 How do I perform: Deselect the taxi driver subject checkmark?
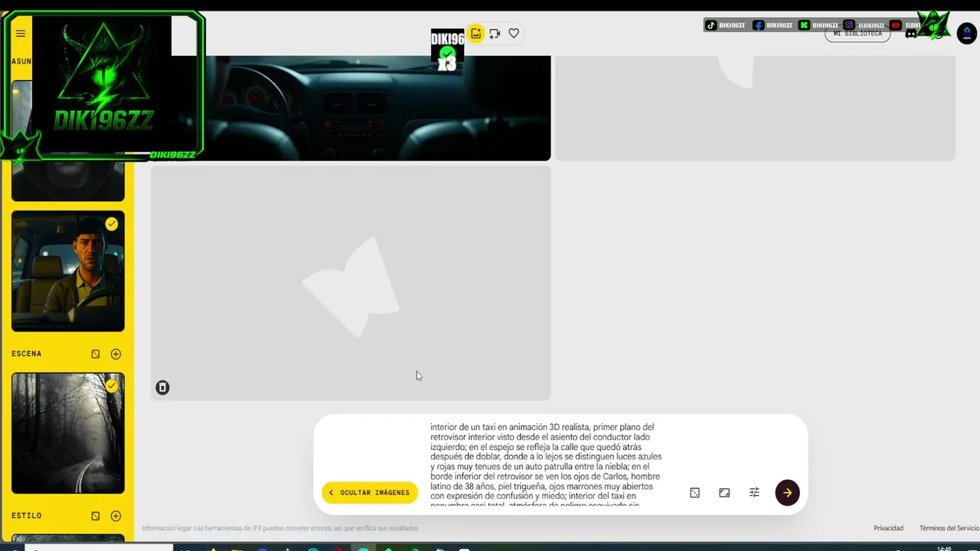tap(112, 223)
